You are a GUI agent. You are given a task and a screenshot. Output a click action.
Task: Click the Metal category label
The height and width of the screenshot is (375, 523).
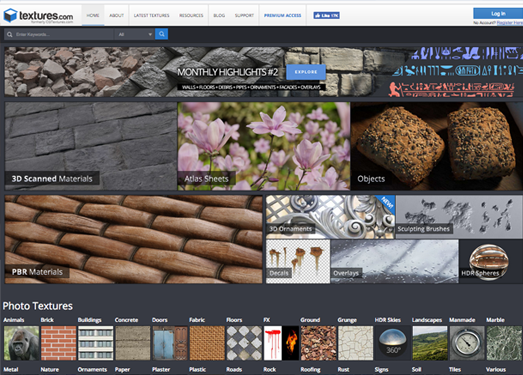tap(11, 369)
